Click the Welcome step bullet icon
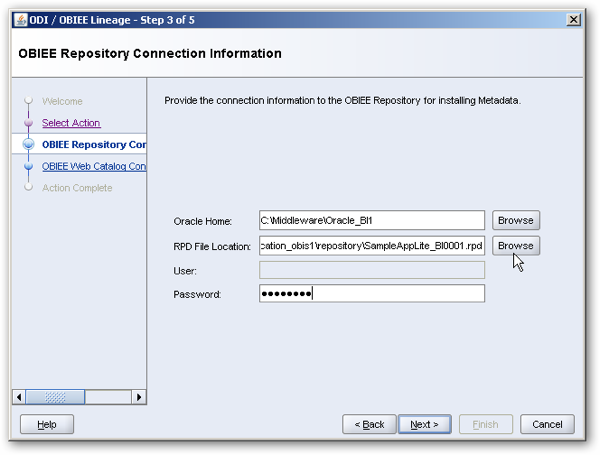The height and width of the screenshot is (455, 600). tap(29, 101)
